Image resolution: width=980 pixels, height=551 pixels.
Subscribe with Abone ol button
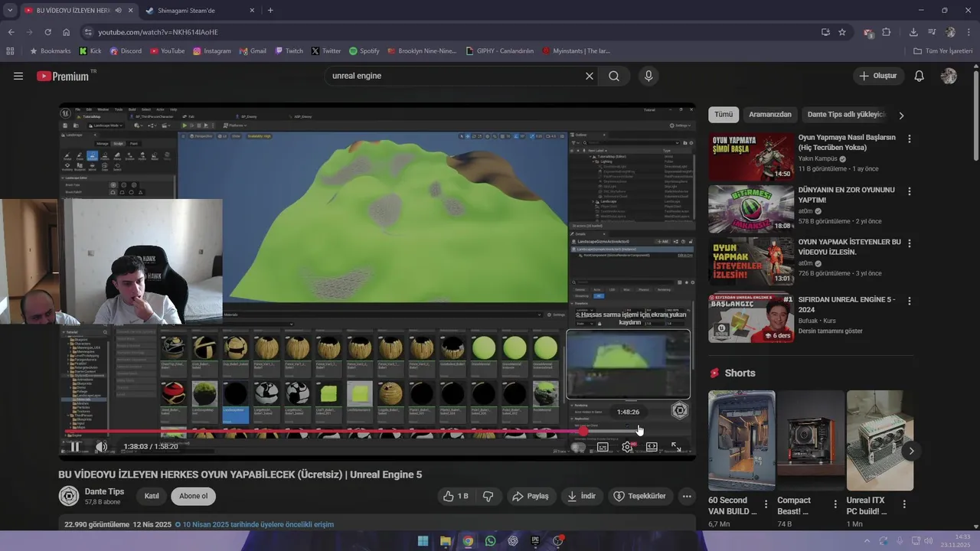pos(194,496)
